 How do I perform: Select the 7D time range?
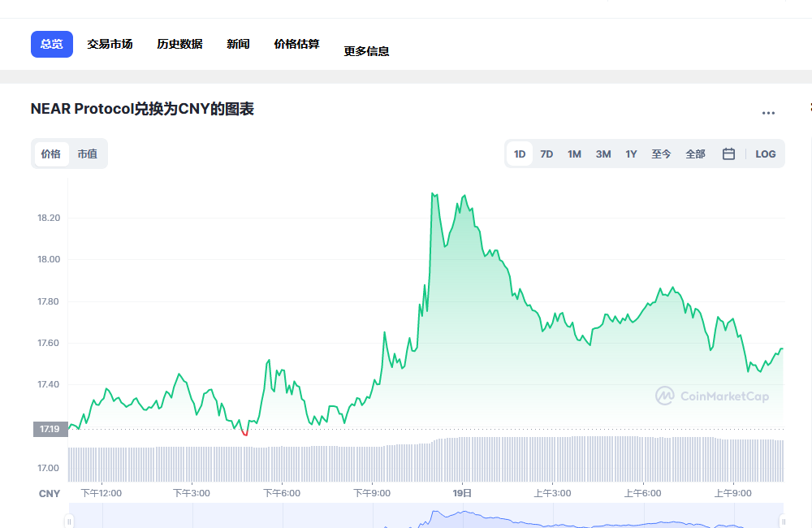pyautogui.click(x=546, y=154)
